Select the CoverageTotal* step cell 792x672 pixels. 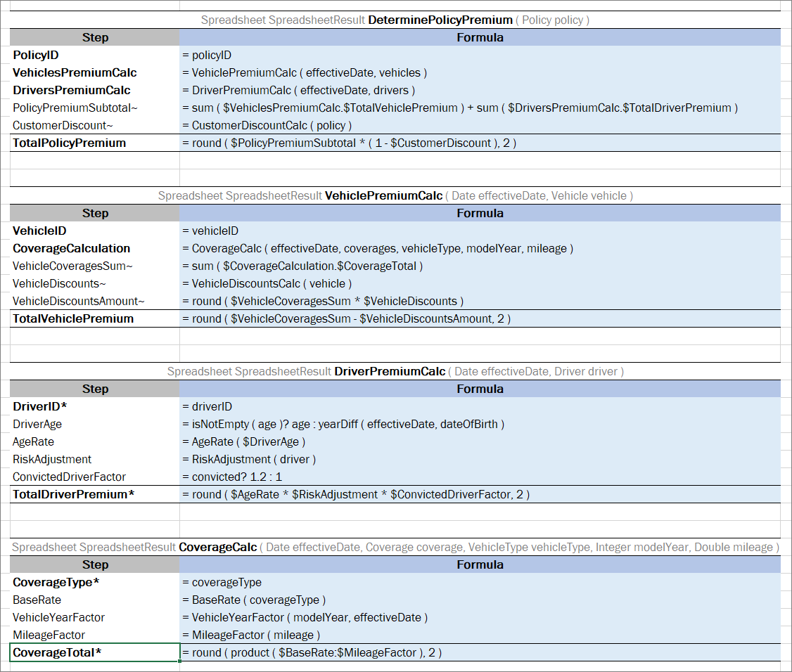point(95,652)
